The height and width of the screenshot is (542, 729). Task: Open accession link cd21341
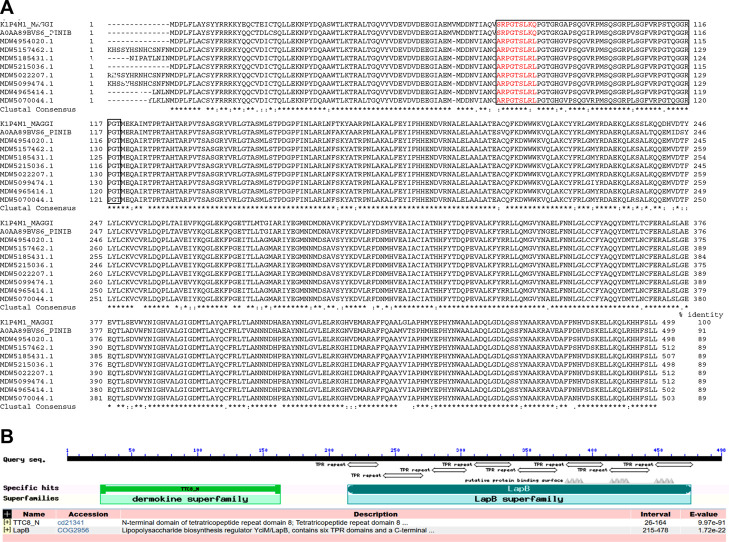click(x=71, y=522)
